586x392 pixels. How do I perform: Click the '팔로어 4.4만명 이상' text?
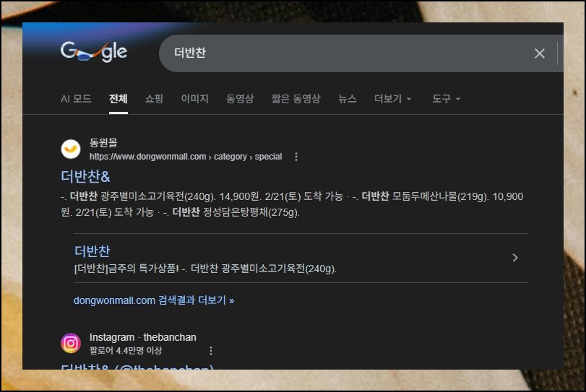tap(126, 351)
